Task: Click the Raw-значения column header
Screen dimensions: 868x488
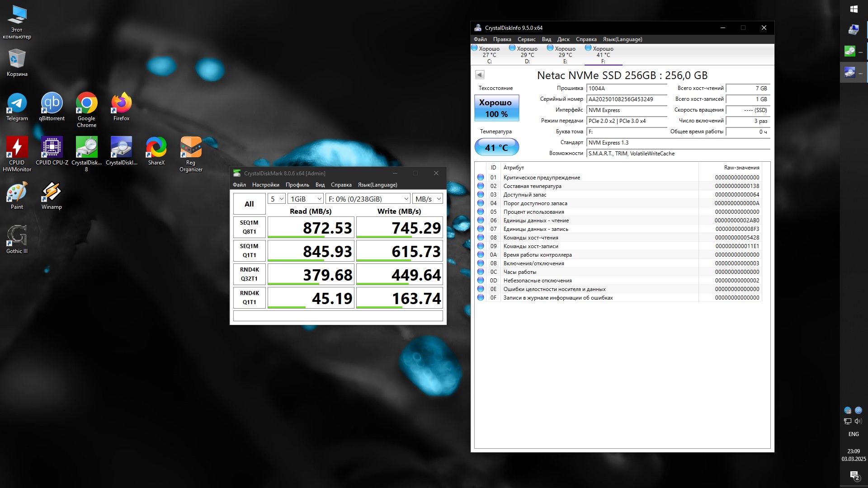Action: 730,168
